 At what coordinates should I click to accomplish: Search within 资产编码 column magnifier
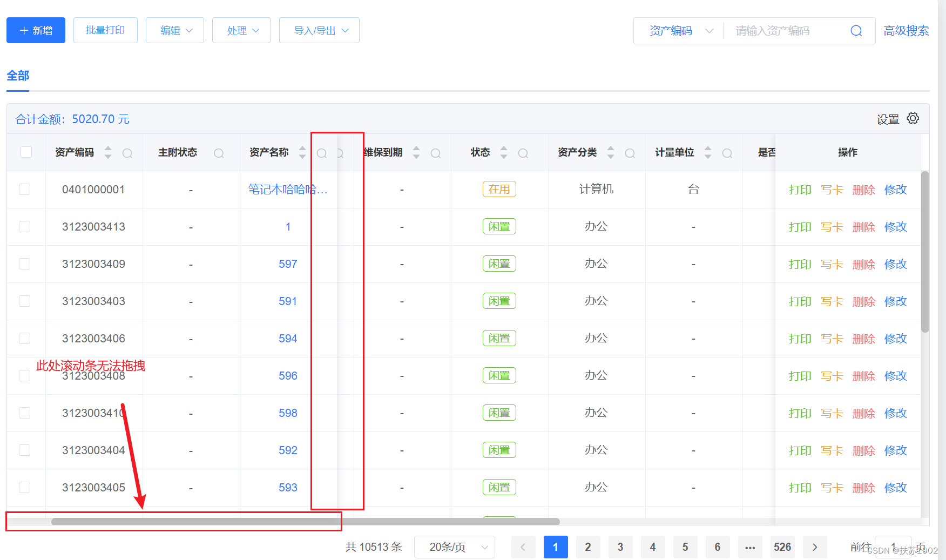click(x=127, y=153)
